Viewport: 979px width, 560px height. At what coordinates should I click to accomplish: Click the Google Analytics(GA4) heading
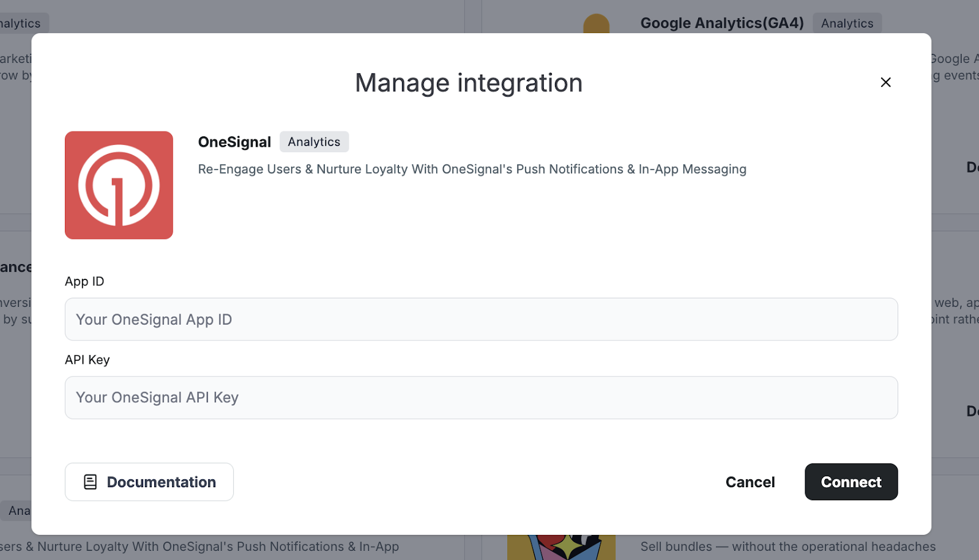pos(722,23)
